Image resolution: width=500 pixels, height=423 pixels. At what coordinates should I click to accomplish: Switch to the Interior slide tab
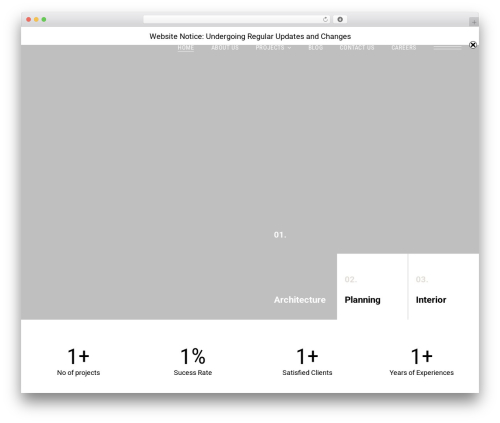444,287
